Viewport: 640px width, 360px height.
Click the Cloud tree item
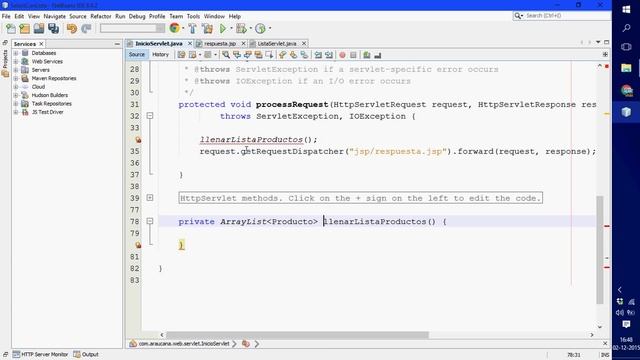[38, 87]
